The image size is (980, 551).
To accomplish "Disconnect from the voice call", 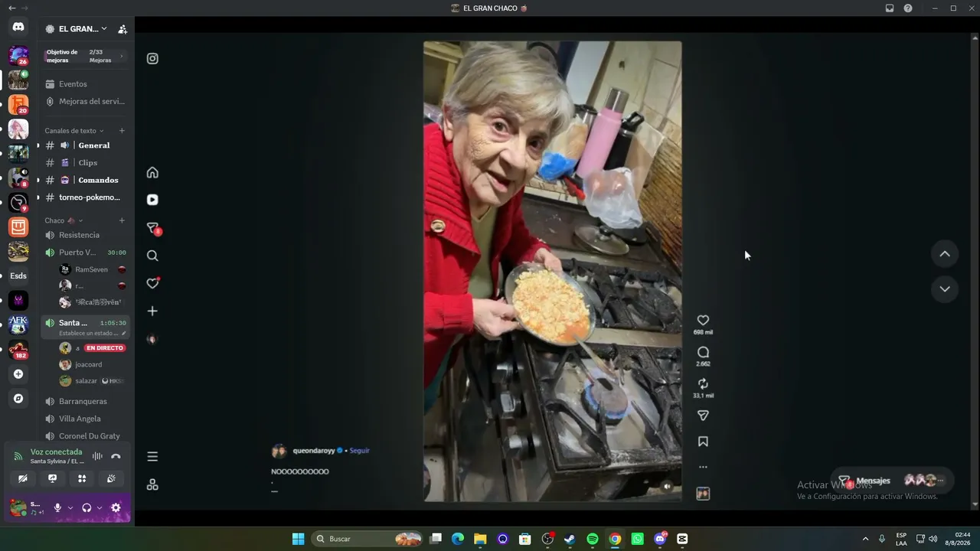I will tap(116, 456).
